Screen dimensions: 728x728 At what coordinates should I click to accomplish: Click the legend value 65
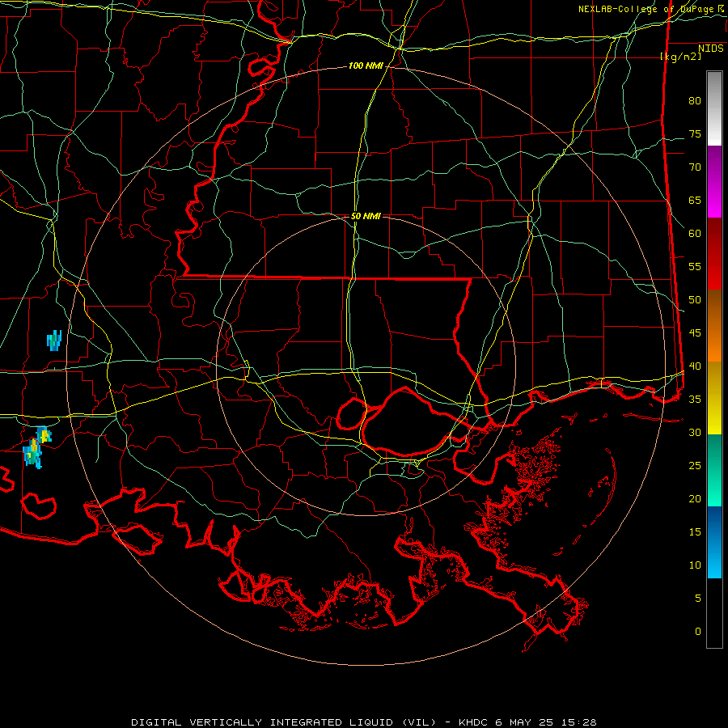coord(695,201)
